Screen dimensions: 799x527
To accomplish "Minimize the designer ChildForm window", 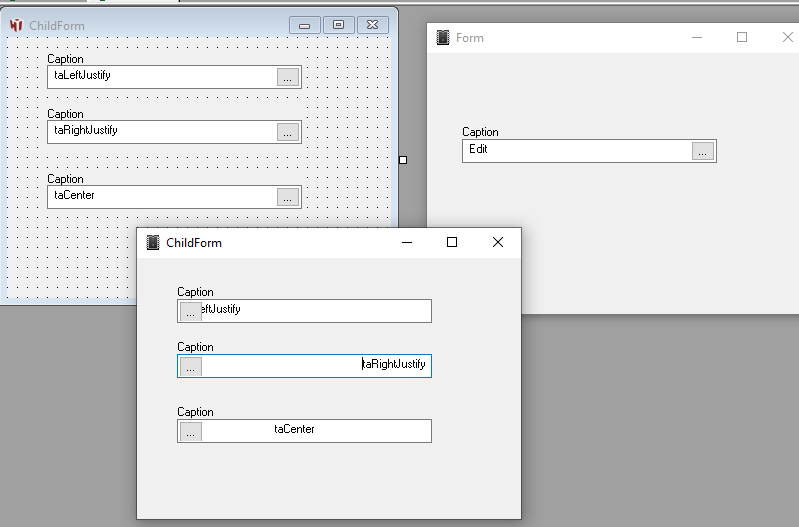I will click(x=305, y=25).
